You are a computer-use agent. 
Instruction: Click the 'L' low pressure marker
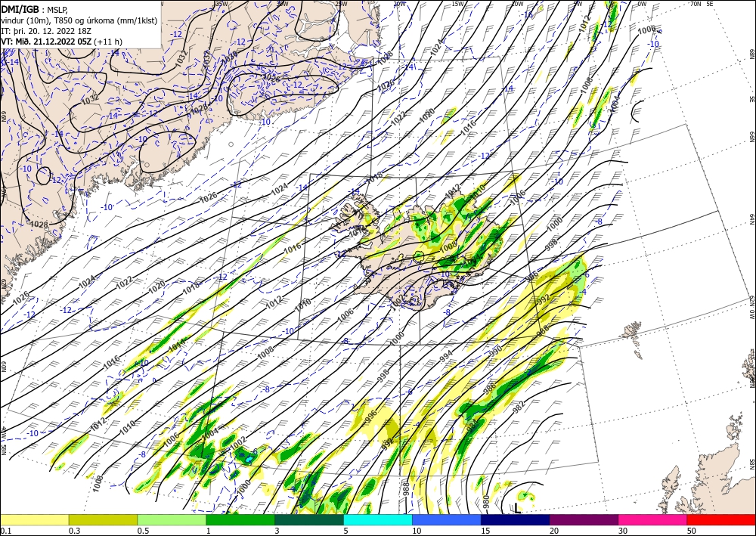coord(517,509)
